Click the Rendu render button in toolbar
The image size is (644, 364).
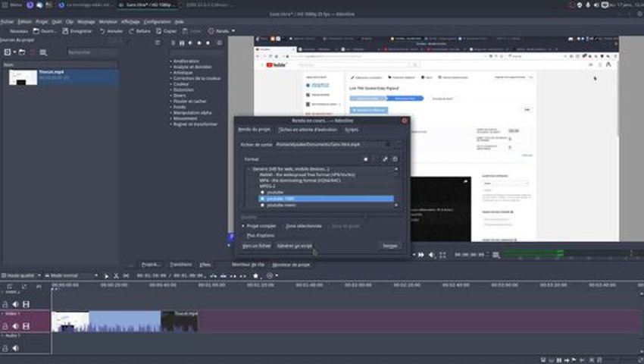click(x=218, y=31)
